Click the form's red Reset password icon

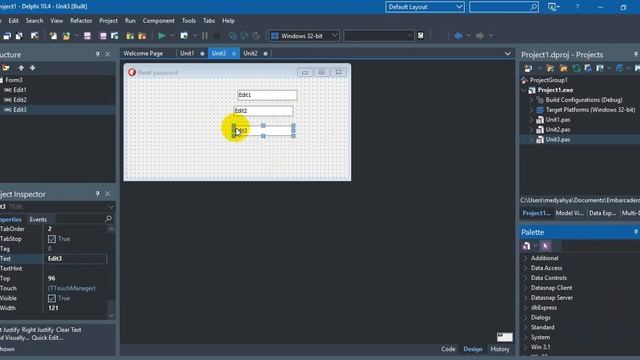(x=132, y=72)
